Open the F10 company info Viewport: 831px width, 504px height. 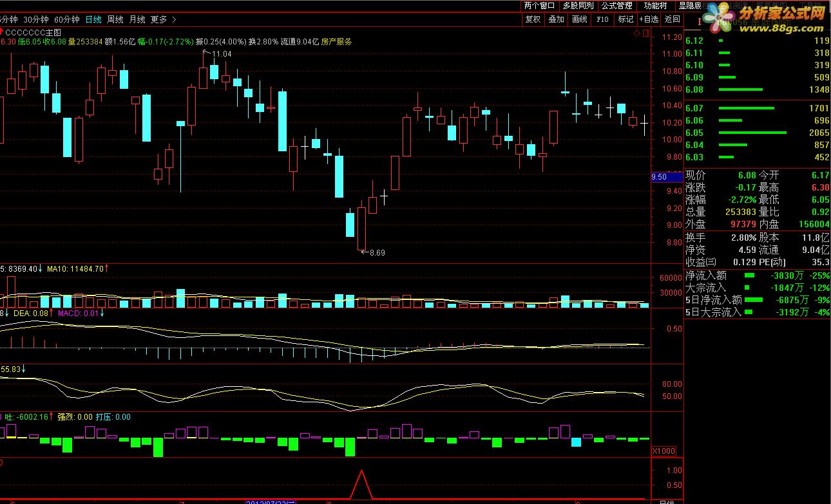click(x=602, y=19)
